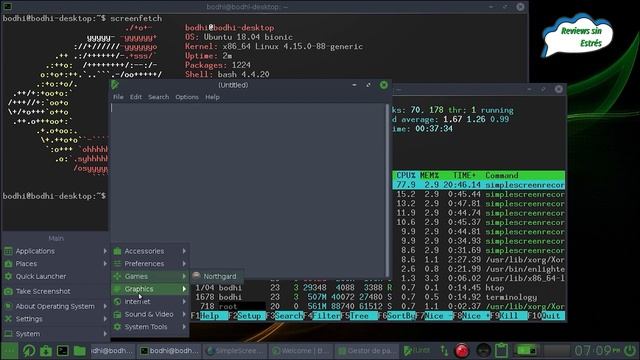Click the Untitled editor vertical scrollbar

tap(387, 190)
